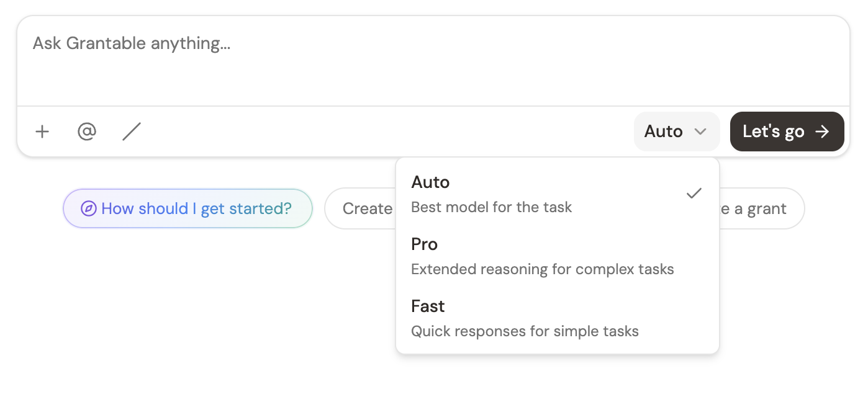Click the suggestion chip ending in 'a grant'
This screenshot has height=397, width=868.
pos(762,209)
